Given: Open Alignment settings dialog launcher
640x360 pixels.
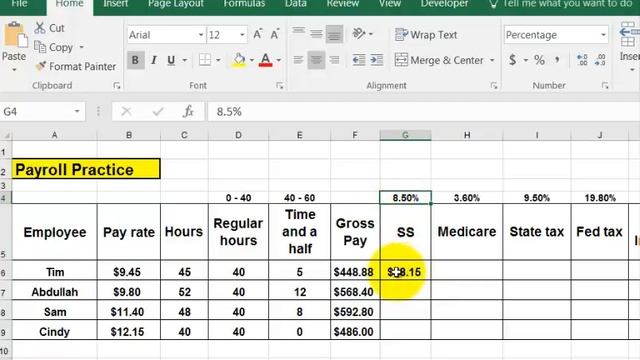Looking at the screenshot, I should point(494,85).
